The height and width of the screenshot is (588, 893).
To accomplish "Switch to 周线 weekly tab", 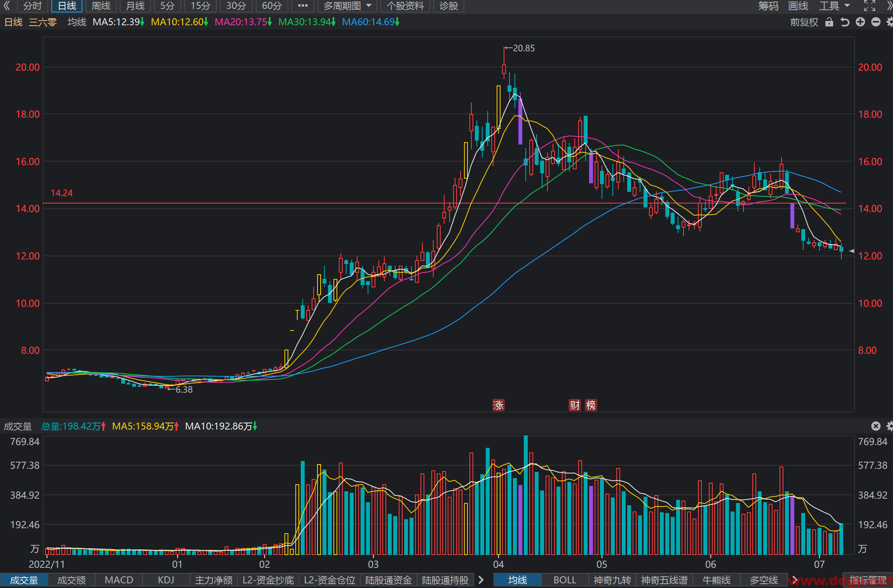I will pos(101,6).
